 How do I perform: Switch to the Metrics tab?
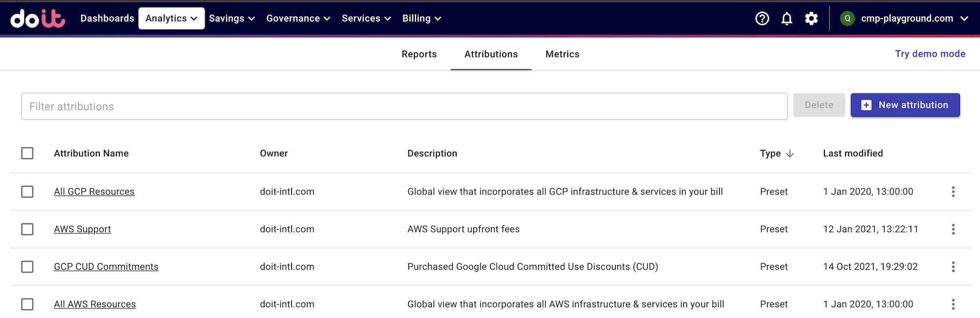coord(562,54)
